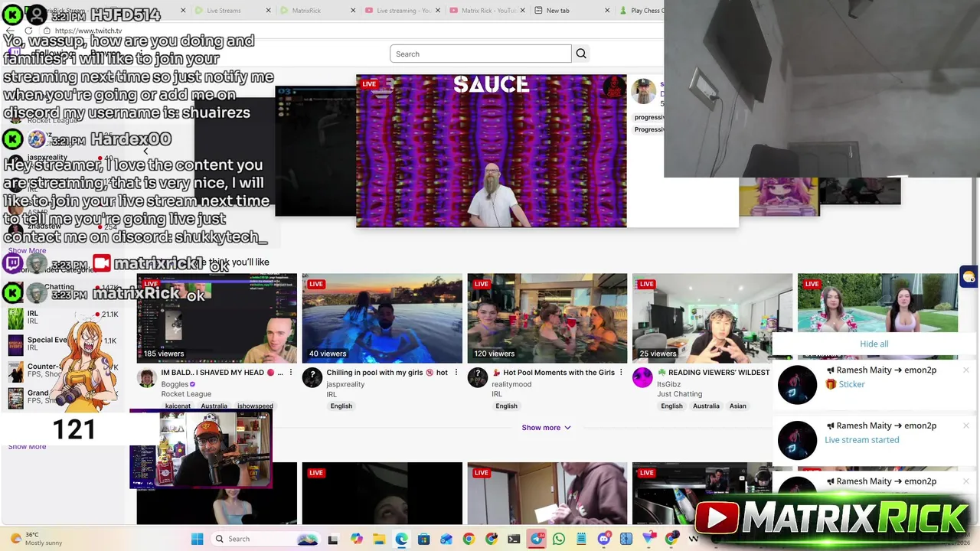This screenshot has width=980, height=551.
Task: Expand Show more recommended streams
Action: click(546, 428)
